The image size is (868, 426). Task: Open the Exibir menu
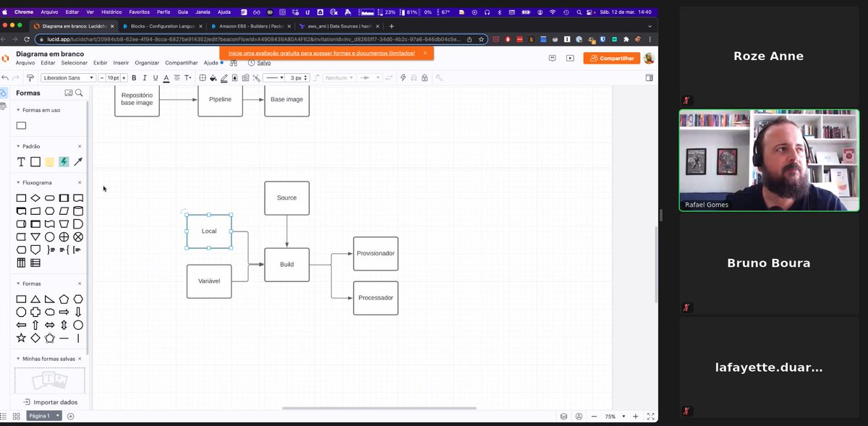(x=101, y=63)
